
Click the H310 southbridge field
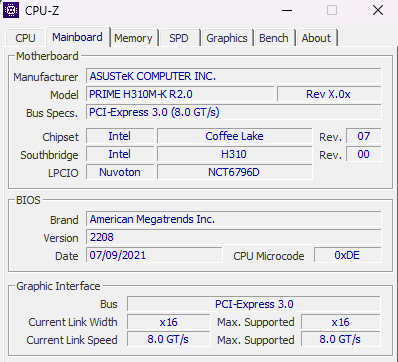point(235,154)
